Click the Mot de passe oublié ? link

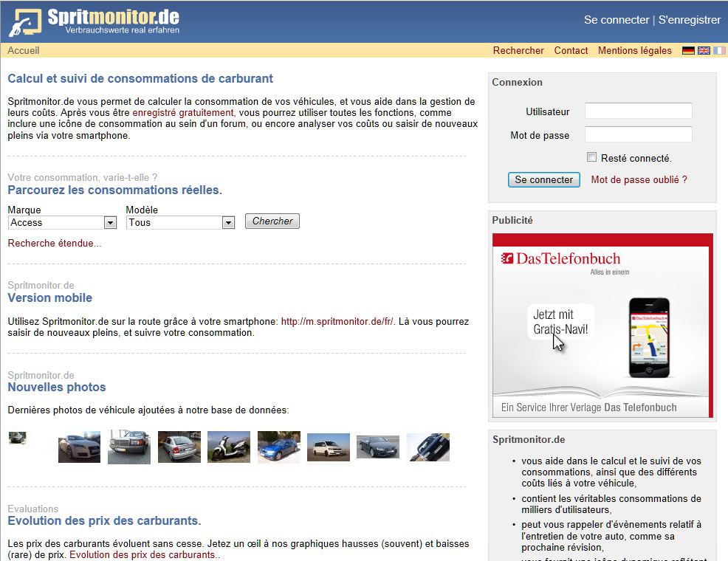point(639,179)
